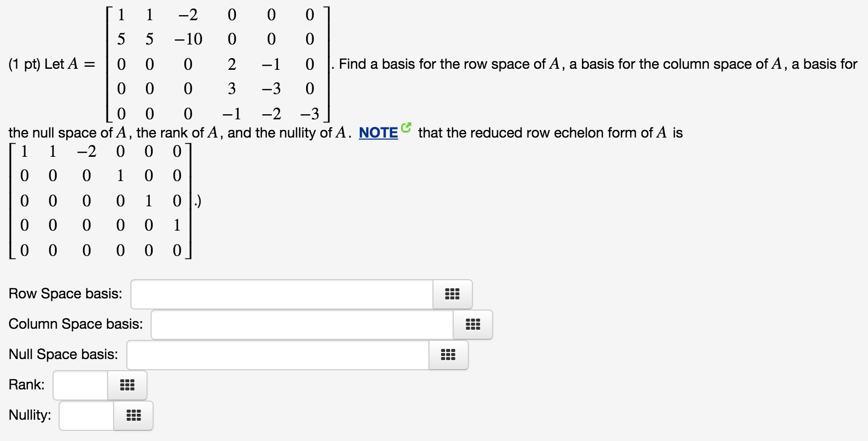
Task: Click the green external-link icon beside NOTE
Action: [406, 127]
